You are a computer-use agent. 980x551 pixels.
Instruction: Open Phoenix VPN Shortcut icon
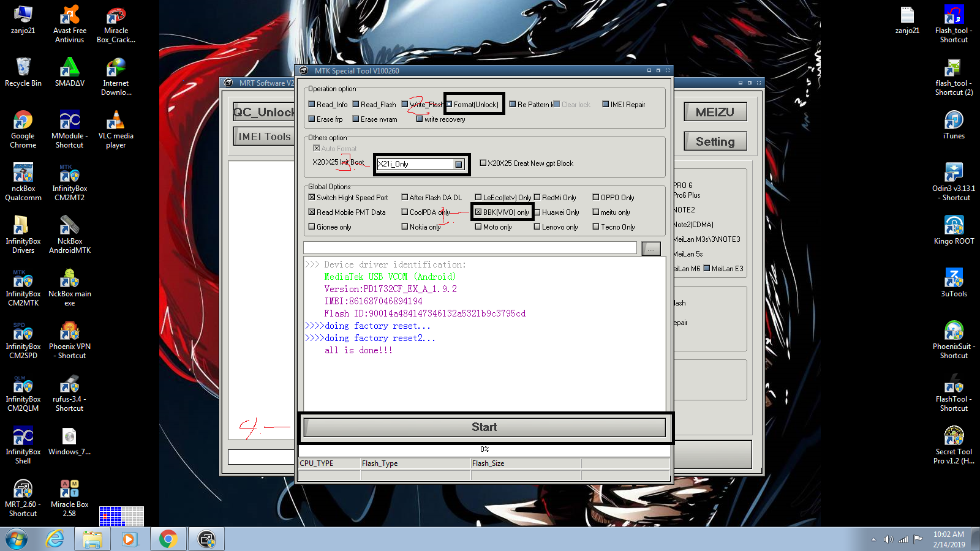[x=70, y=340]
